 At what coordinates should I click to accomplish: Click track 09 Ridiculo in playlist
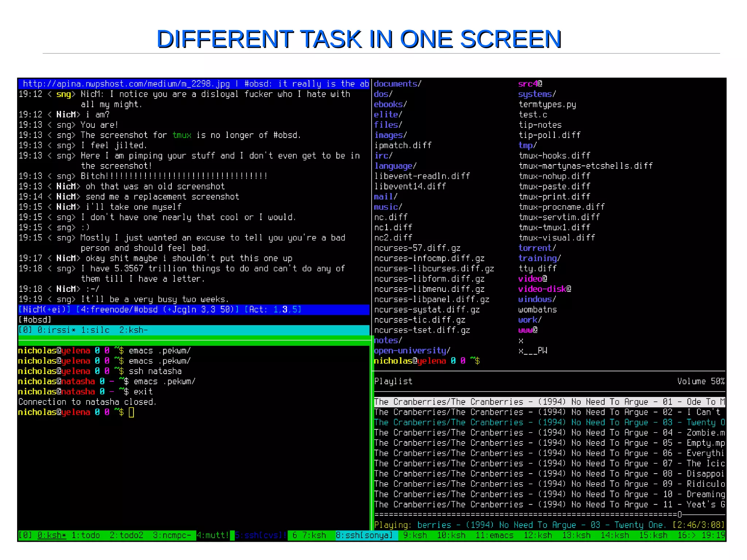pos(550,484)
